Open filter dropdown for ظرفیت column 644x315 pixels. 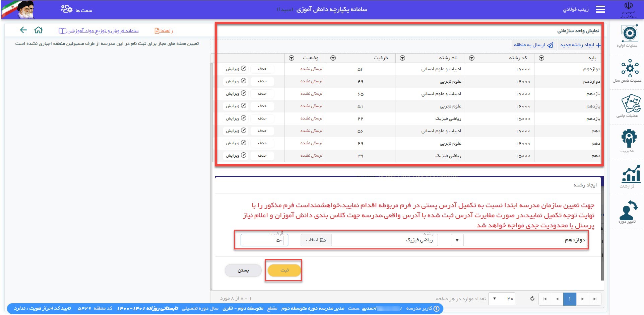[x=333, y=58]
